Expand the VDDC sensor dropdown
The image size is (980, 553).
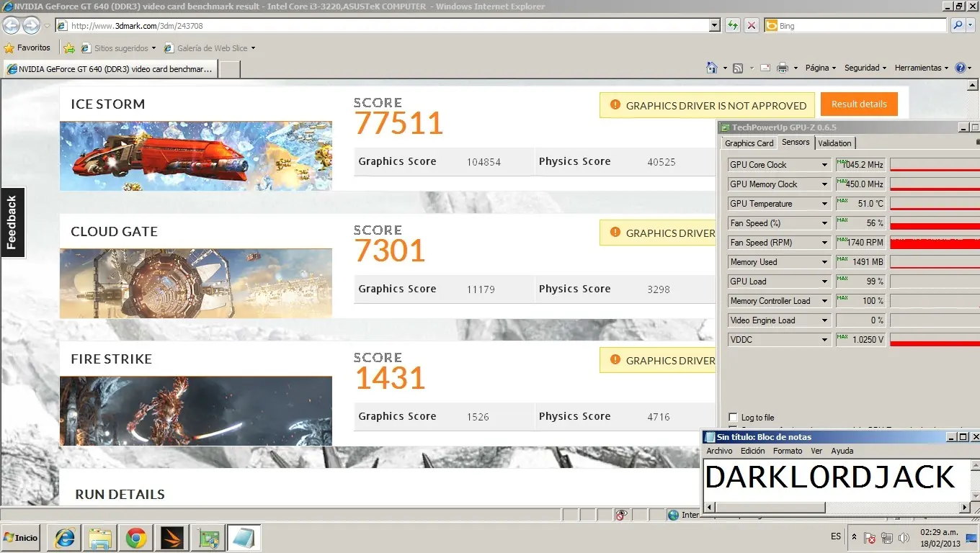point(824,340)
